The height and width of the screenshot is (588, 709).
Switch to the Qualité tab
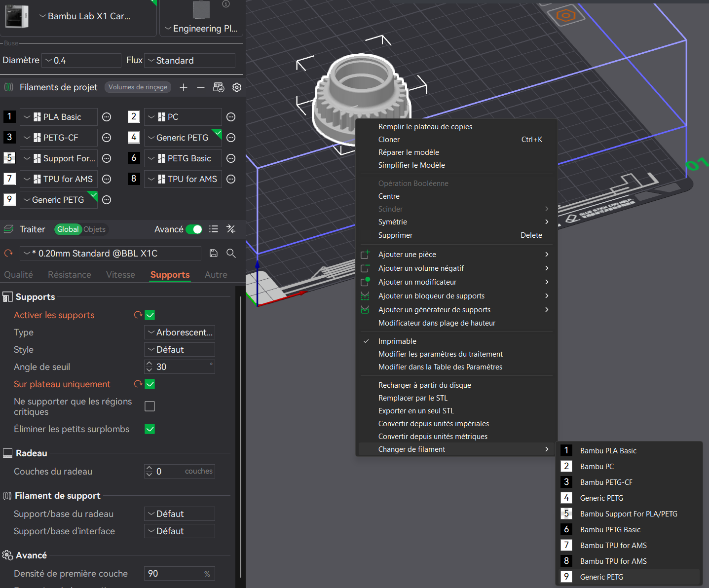pos(19,275)
